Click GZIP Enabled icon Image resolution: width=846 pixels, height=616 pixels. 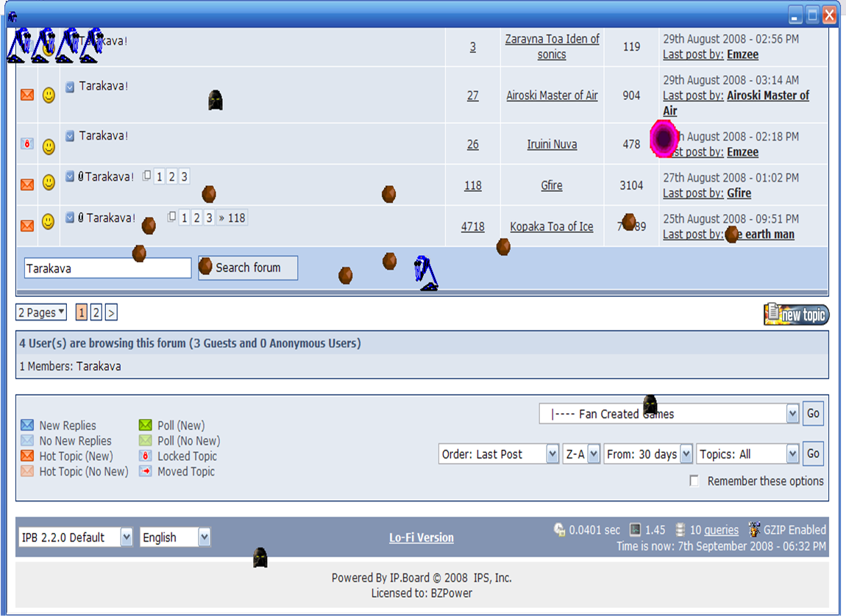click(x=754, y=529)
